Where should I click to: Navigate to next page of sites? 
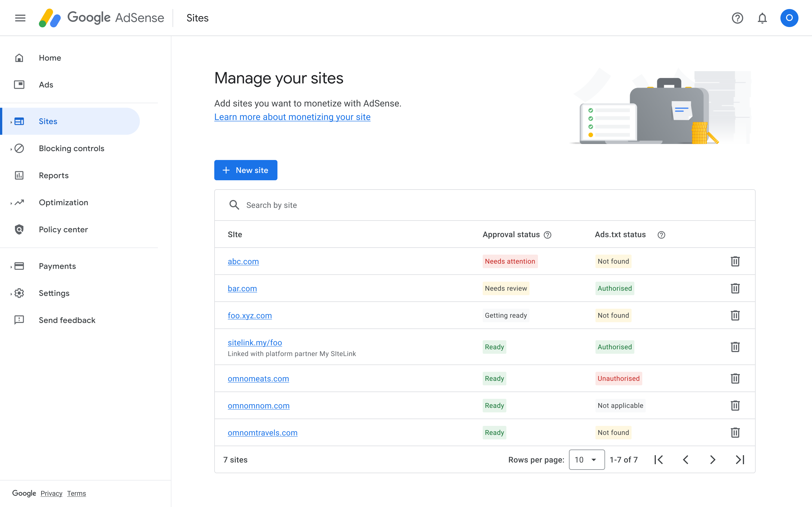713,460
